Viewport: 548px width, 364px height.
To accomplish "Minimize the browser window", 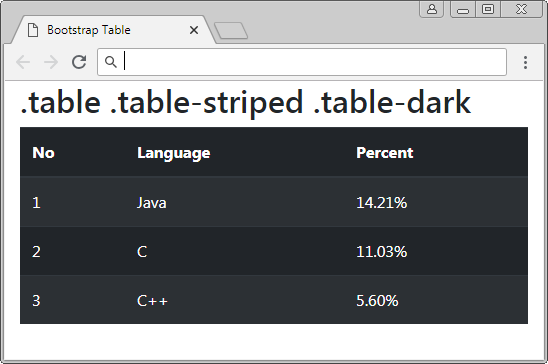I will 463,9.
